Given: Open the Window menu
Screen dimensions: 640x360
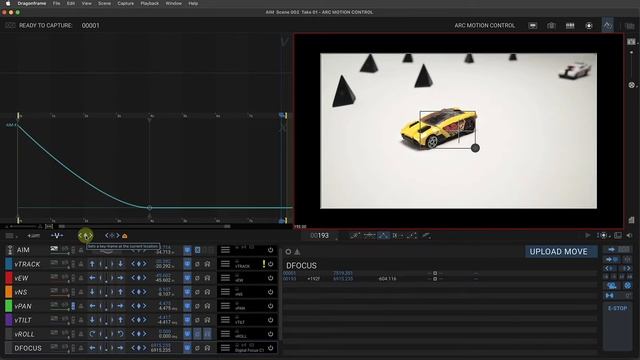Looking at the screenshot, I should point(173,3).
